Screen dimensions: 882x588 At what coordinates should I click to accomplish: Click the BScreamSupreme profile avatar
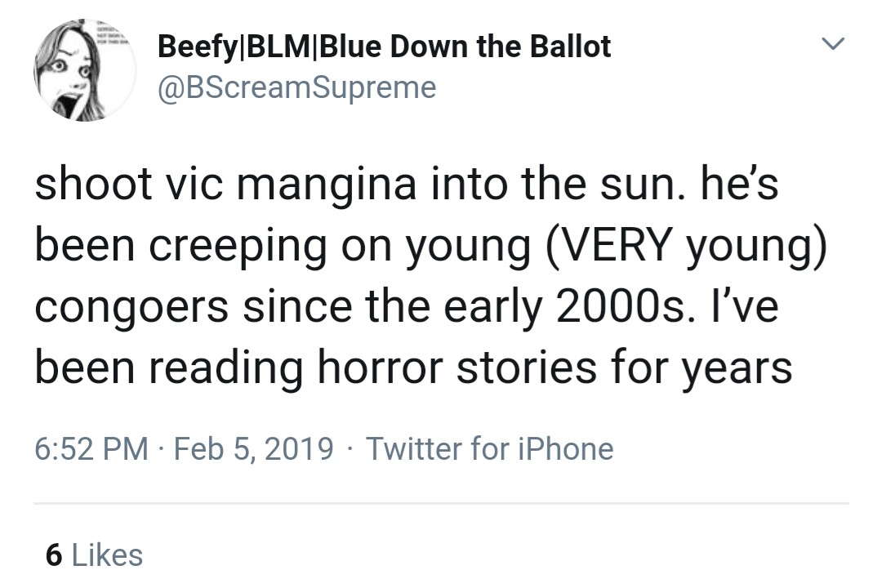[85, 70]
